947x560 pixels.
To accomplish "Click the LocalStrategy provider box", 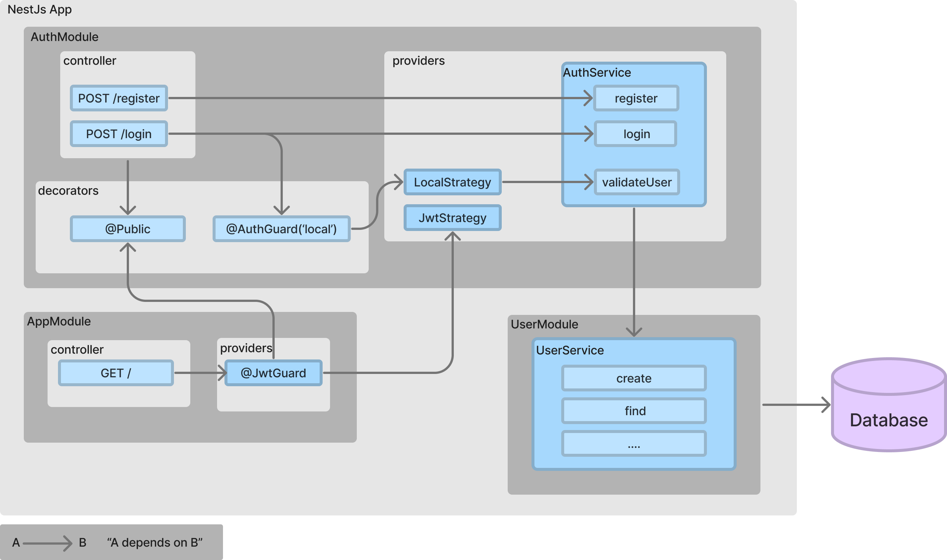I will [452, 182].
